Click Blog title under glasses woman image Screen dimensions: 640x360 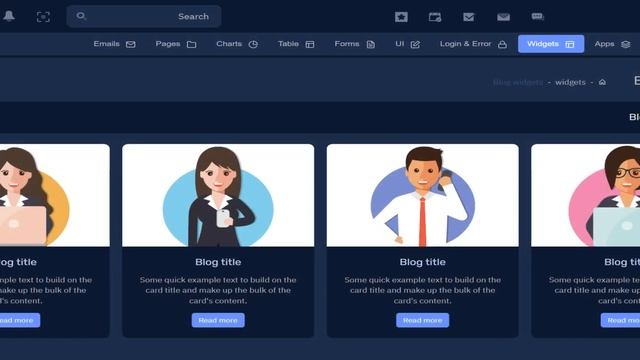tap(622, 262)
